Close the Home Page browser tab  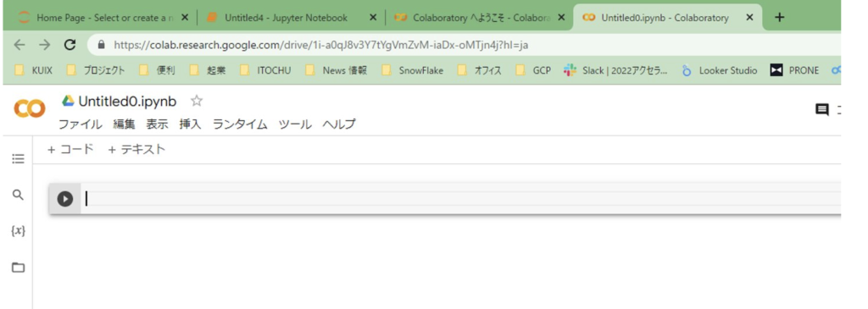(185, 18)
